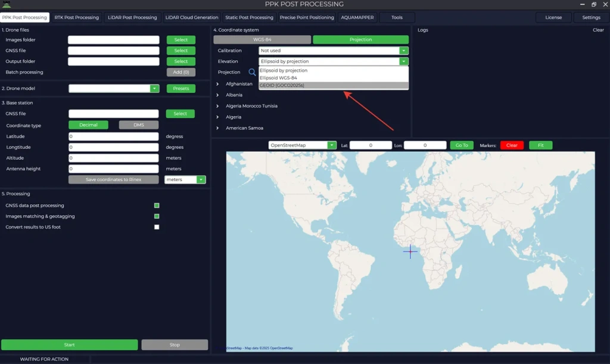Uncheck Images matching & geotagging

pyautogui.click(x=156, y=216)
